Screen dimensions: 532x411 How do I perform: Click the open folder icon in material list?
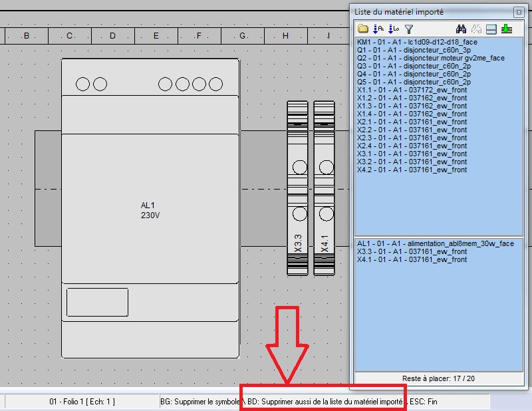coord(363,29)
